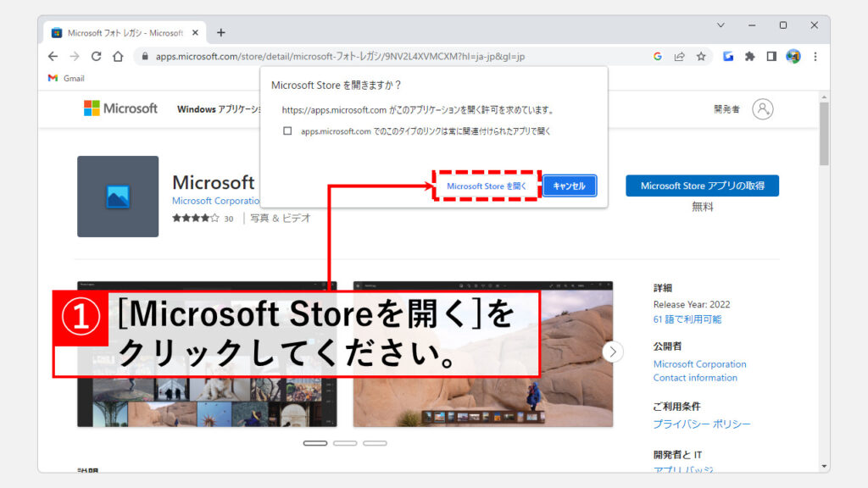Image resolution: width=868 pixels, height=488 pixels.
Task: Toggle the browser side panel icon
Action: (x=771, y=57)
